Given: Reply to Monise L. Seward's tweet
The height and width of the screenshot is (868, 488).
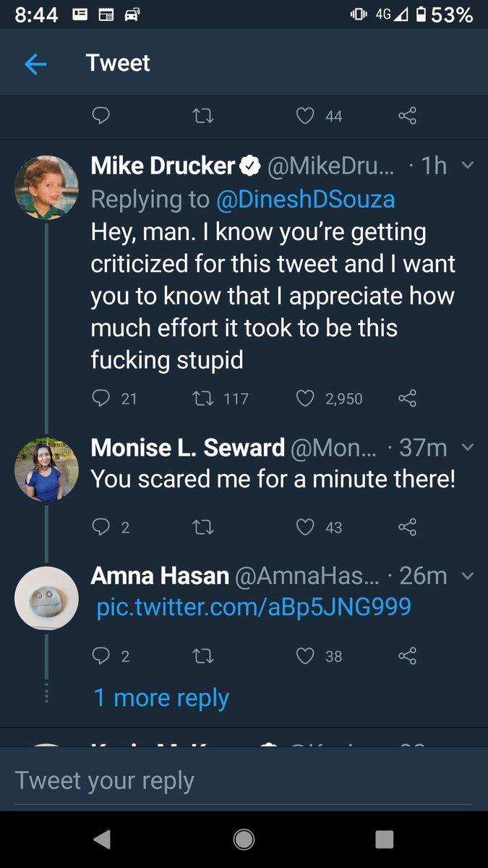Looking at the screenshot, I should [x=102, y=527].
